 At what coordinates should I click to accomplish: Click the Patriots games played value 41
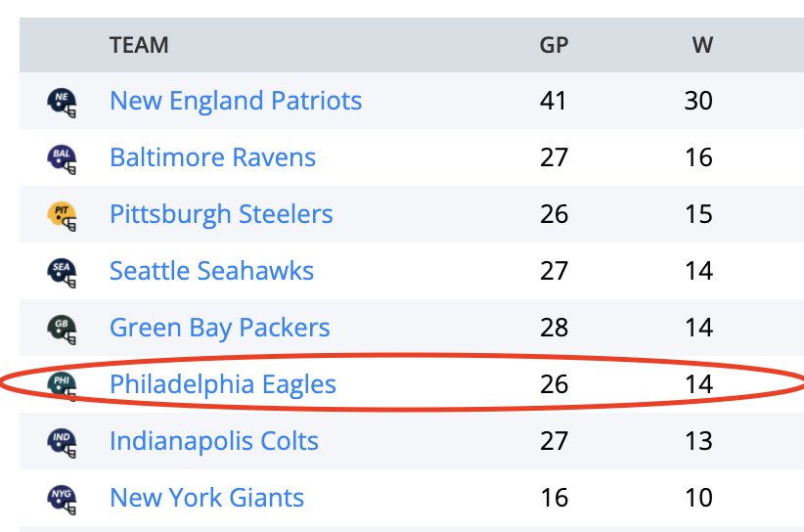[x=554, y=101]
